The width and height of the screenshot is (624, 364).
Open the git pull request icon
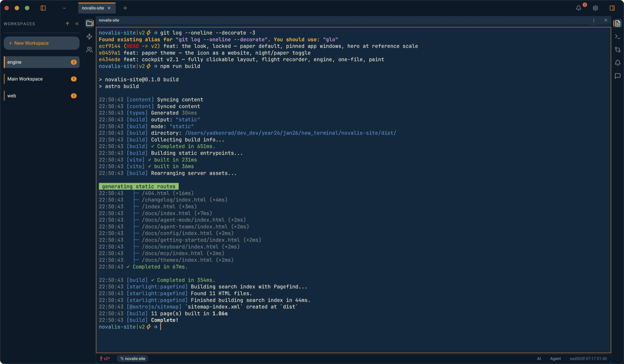[x=618, y=50]
